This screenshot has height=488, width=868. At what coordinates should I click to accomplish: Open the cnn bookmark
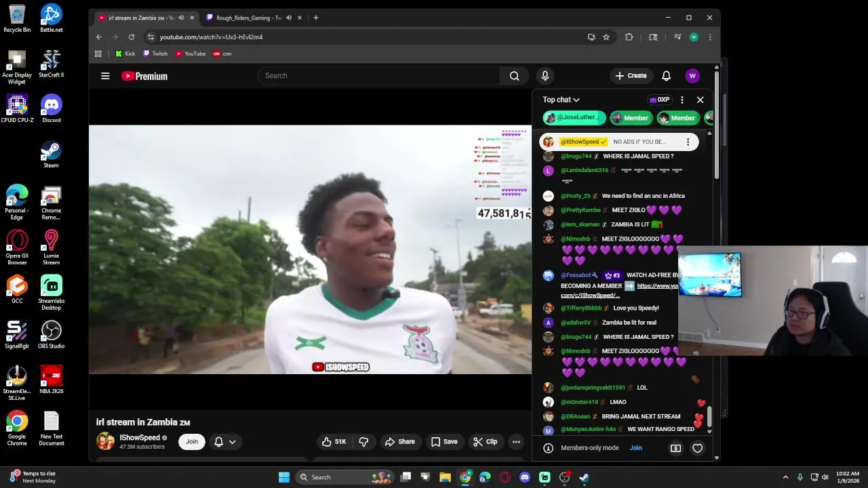coord(222,54)
